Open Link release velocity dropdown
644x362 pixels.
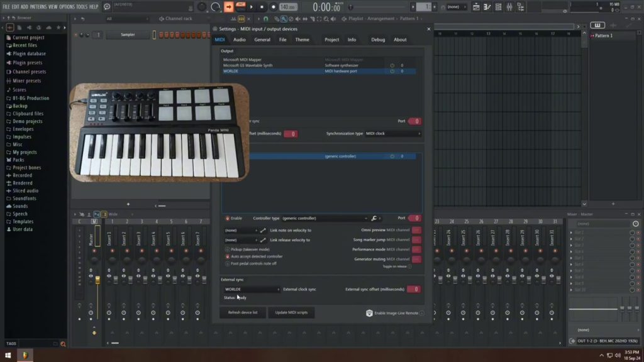pos(241,240)
